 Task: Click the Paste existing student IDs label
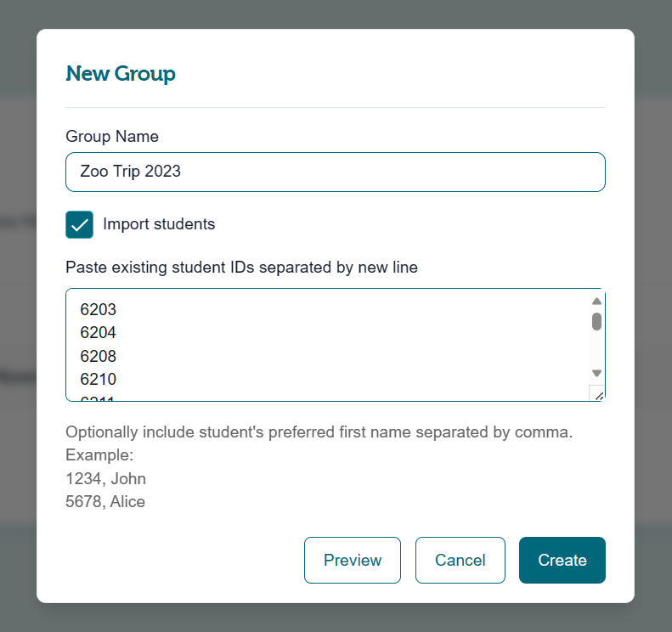241,267
